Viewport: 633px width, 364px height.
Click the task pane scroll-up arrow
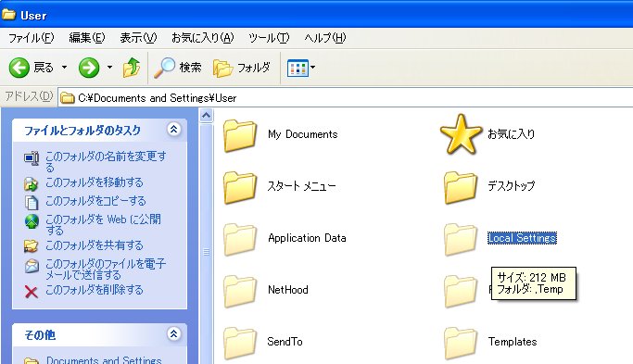coord(207,116)
